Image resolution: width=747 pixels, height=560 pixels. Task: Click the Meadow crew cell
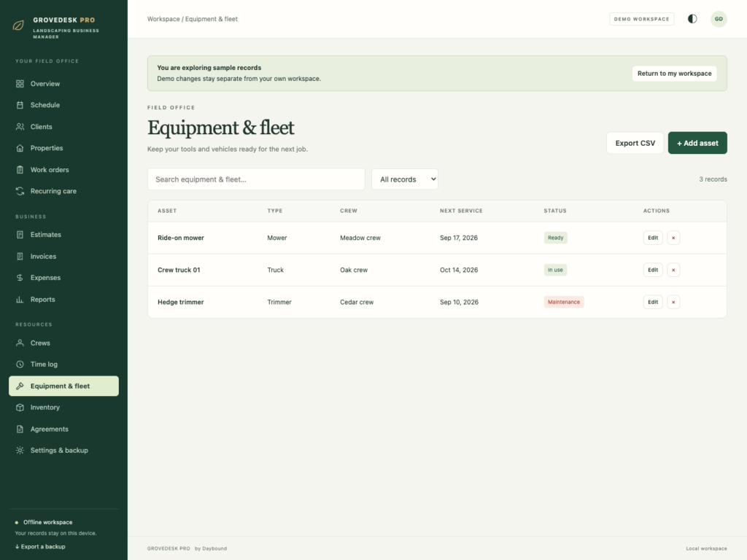[360, 238]
